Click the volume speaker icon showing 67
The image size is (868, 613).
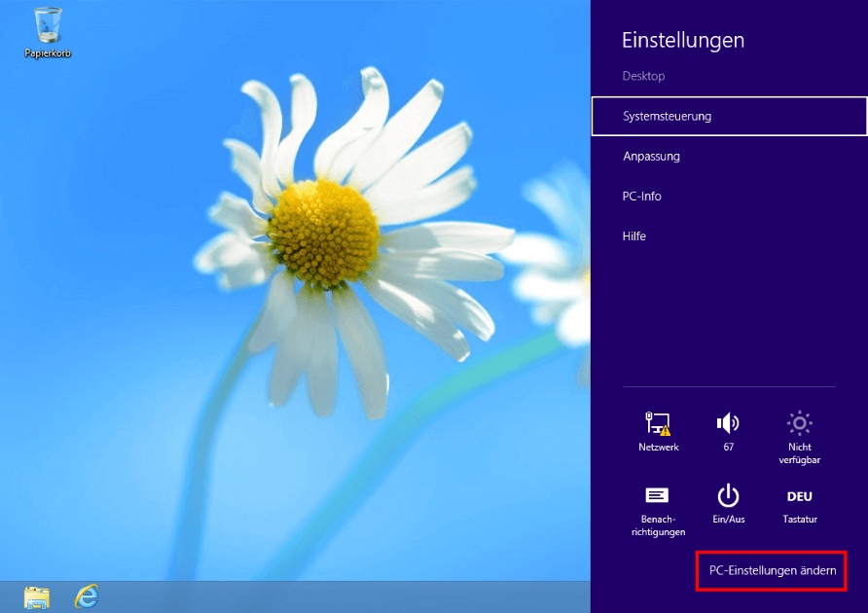pyautogui.click(x=729, y=432)
